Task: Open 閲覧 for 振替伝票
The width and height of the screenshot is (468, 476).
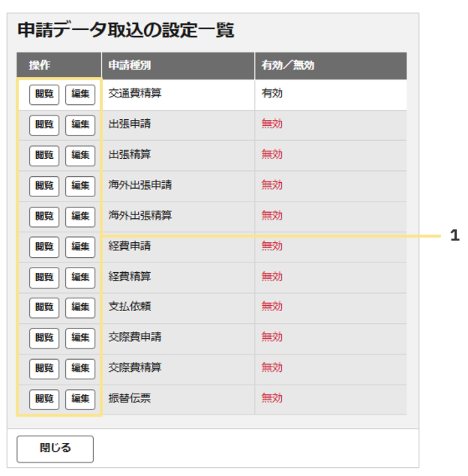Action: point(44,400)
